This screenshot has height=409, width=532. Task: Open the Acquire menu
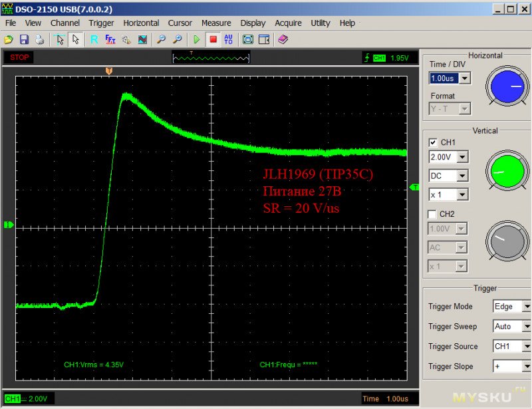[x=288, y=23]
